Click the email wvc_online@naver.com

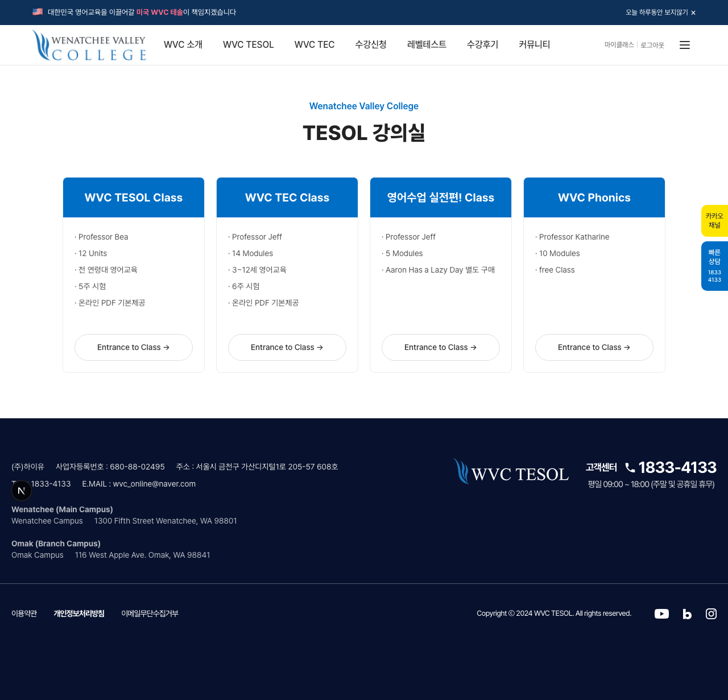click(154, 484)
